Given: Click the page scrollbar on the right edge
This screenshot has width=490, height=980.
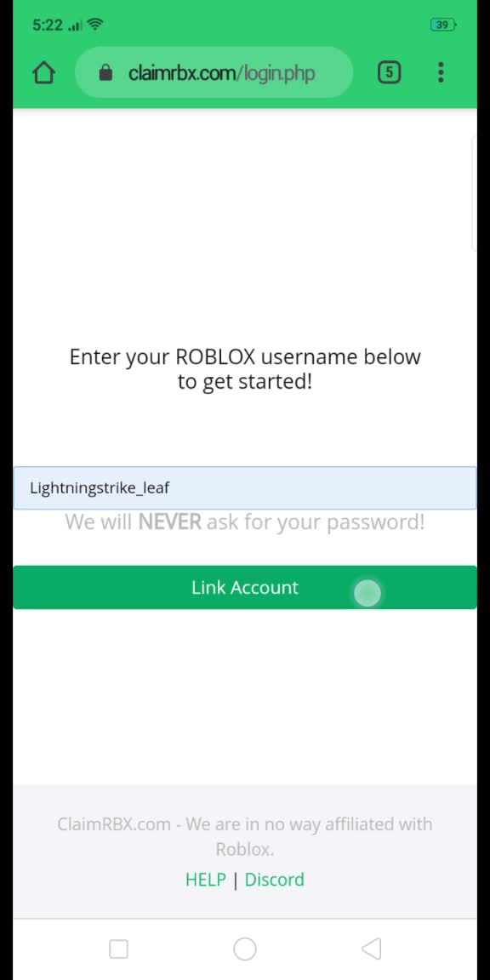Looking at the screenshot, I should pos(474,194).
